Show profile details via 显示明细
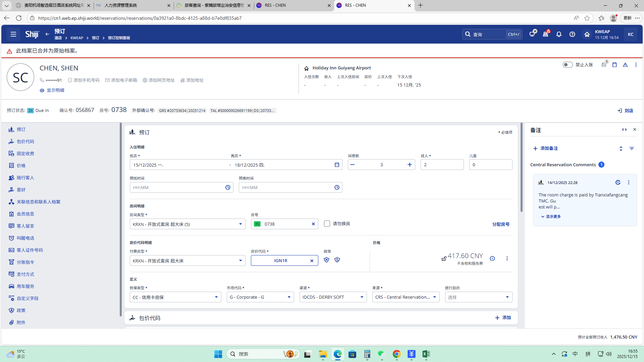Image resolution: width=644 pixels, height=362 pixels. point(52,90)
